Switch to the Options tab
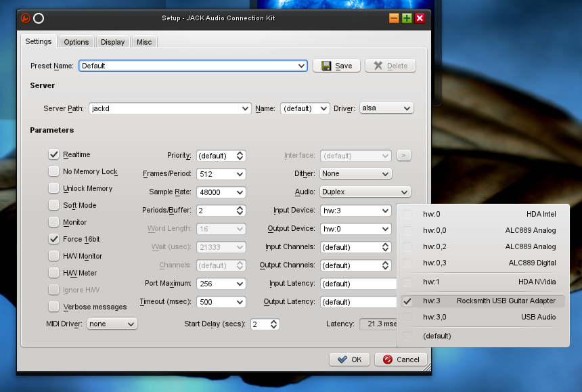 76,42
